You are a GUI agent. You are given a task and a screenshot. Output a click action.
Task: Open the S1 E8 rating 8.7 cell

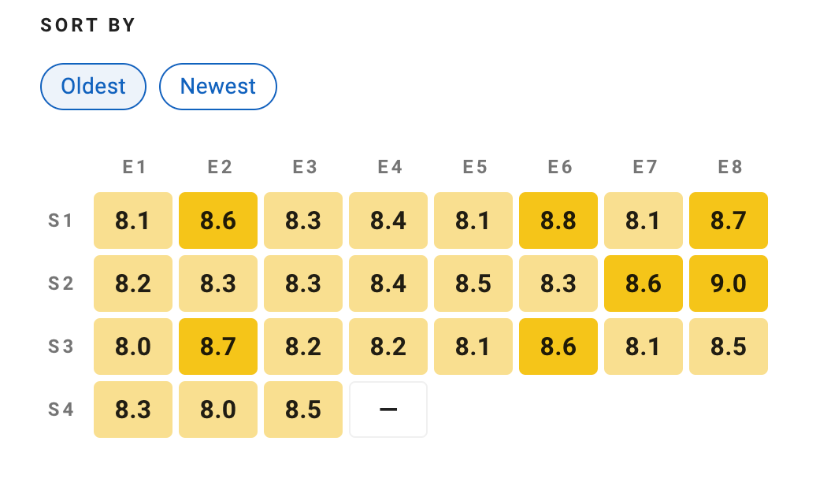pyautogui.click(x=729, y=220)
